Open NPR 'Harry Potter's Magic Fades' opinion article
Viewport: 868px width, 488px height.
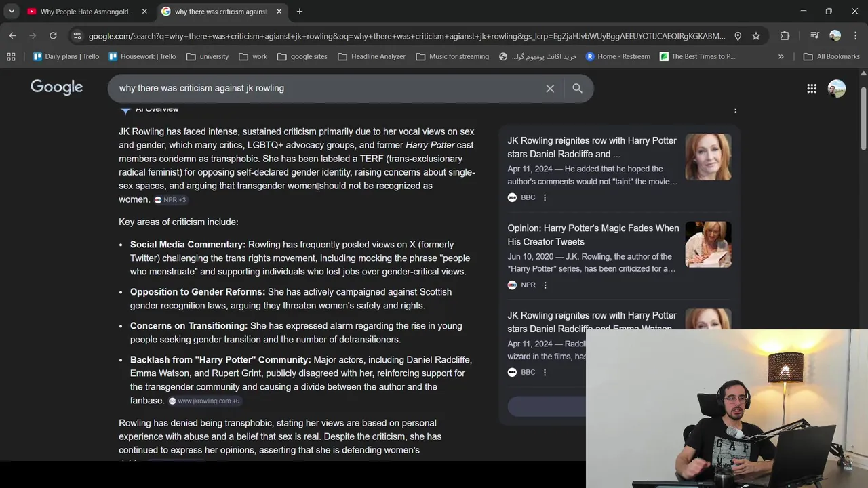tap(593, 235)
